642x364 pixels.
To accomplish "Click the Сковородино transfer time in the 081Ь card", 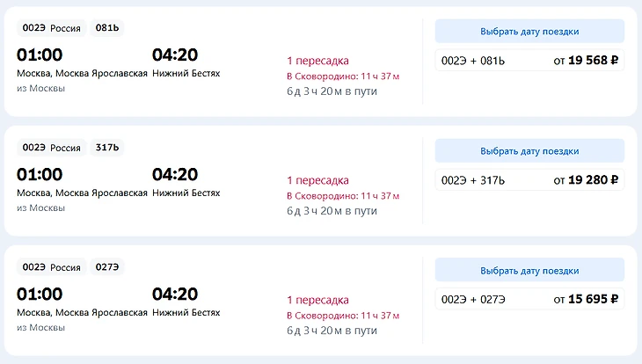I will tap(343, 76).
